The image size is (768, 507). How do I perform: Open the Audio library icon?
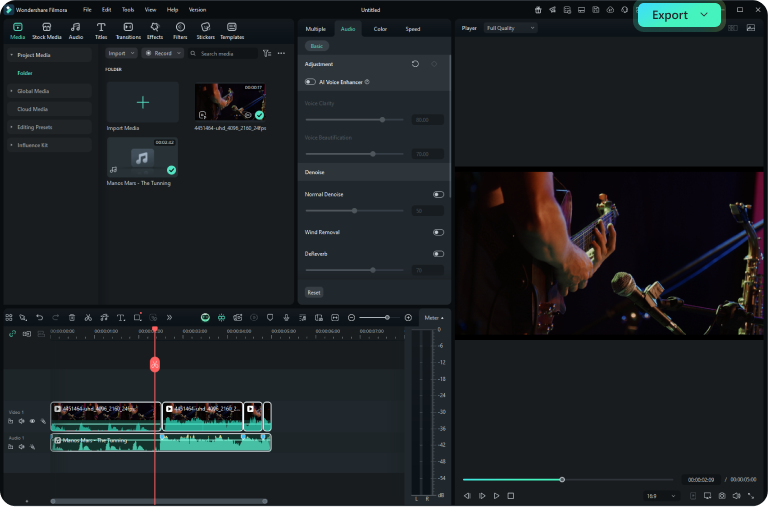pyautogui.click(x=75, y=30)
